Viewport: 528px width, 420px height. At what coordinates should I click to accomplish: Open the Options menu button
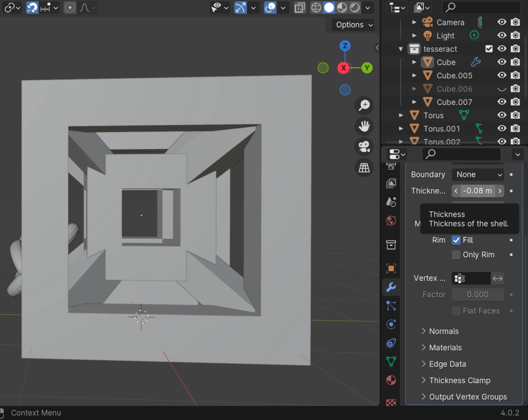[x=354, y=25]
